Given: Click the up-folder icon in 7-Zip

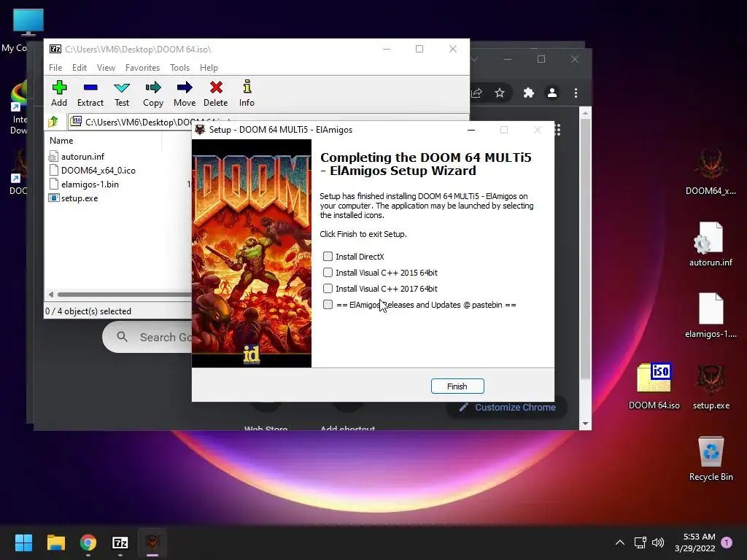Looking at the screenshot, I should point(53,122).
